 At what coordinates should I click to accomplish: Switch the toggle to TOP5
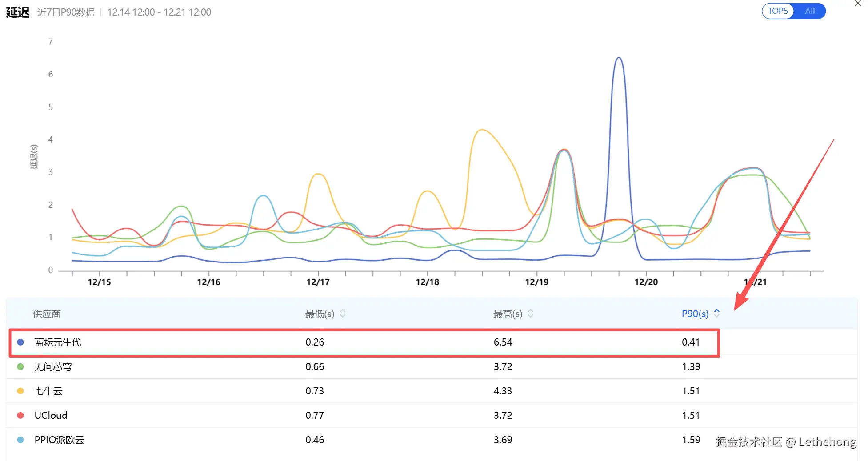point(778,11)
